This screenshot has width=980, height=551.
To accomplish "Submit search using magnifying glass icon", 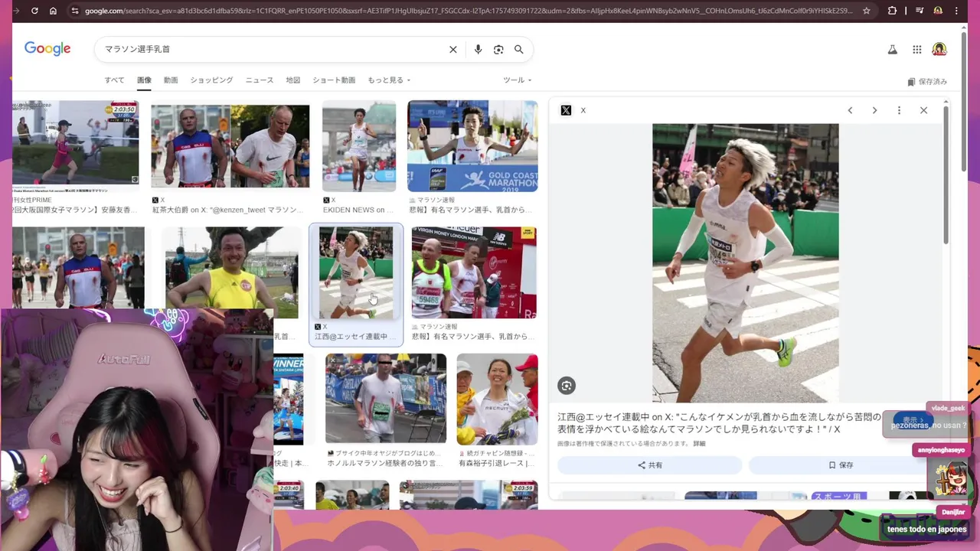I will (x=518, y=49).
